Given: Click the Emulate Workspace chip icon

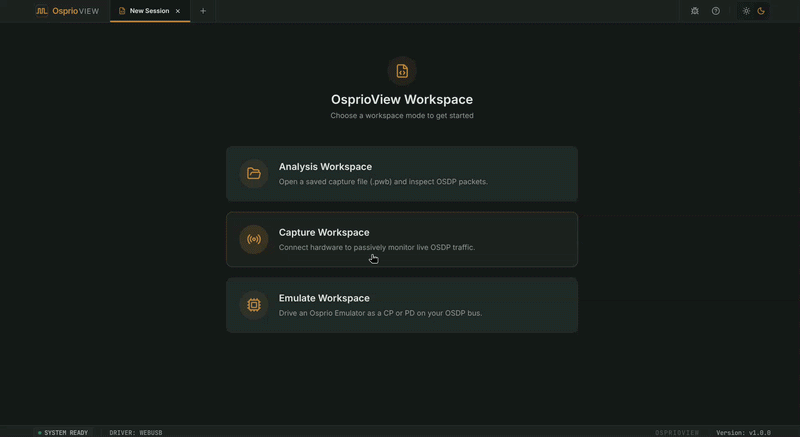Looking at the screenshot, I should click(254, 305).
